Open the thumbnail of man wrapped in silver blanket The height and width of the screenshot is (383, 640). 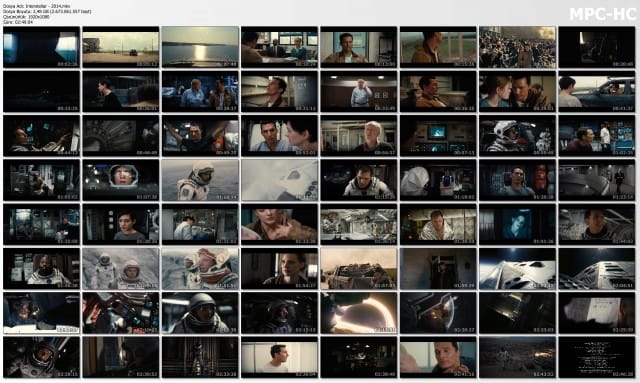pyautogui.click(x=438, y=225)
